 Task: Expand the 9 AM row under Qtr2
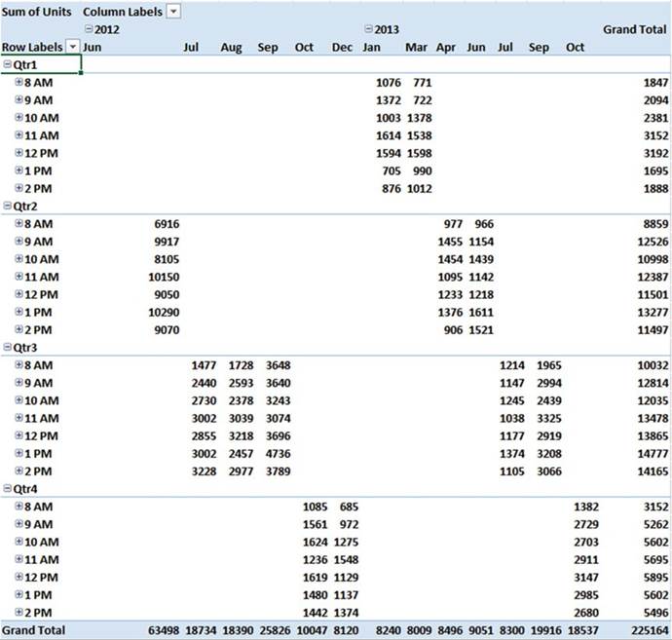coord(19,241)
